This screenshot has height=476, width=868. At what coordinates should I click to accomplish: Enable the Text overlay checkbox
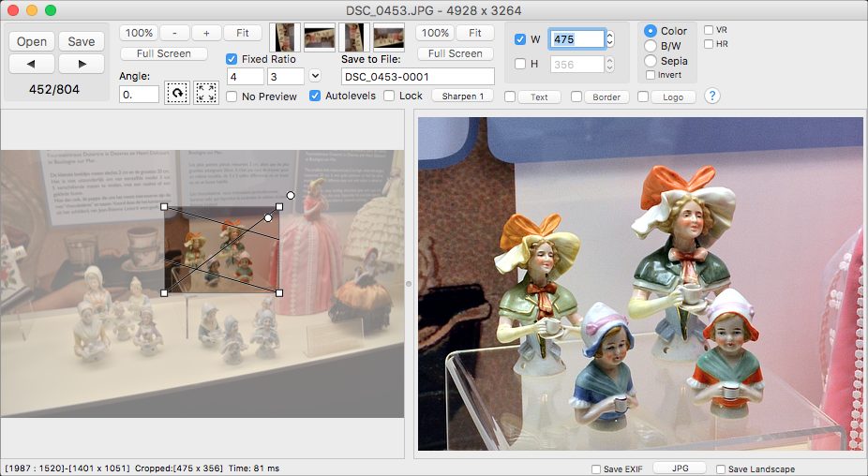[x=510, y=97]
